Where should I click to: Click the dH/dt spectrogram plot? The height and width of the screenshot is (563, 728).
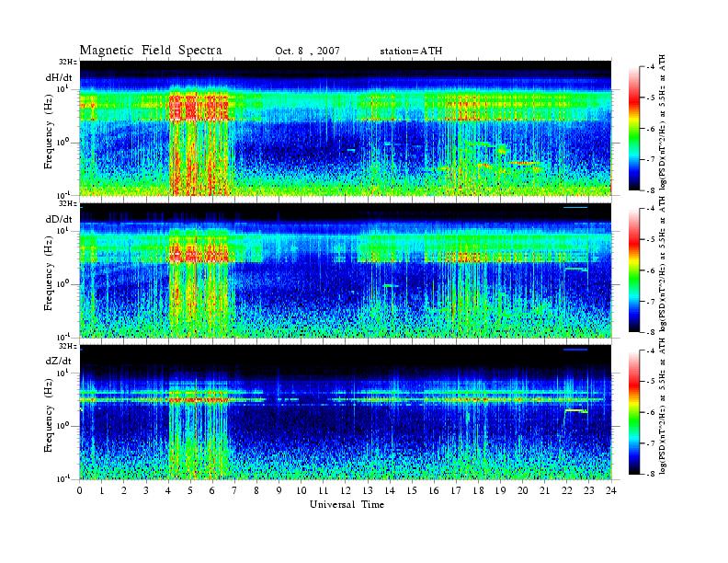(346, 128)
